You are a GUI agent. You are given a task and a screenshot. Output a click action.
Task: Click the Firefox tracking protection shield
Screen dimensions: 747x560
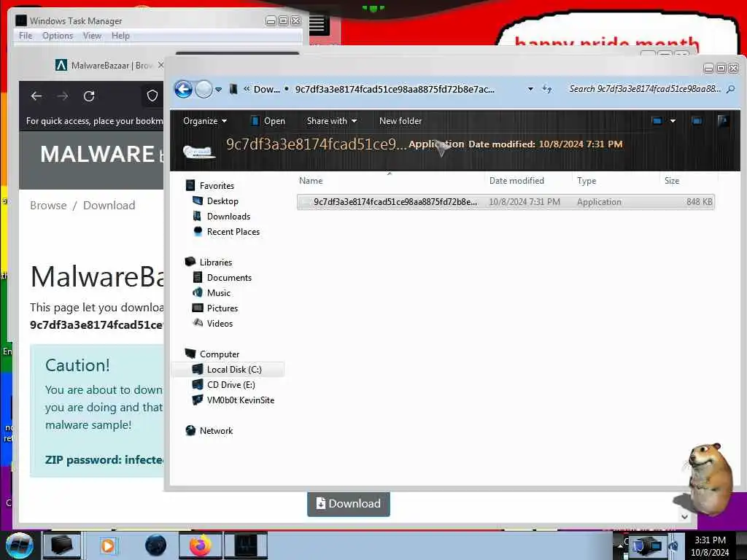point(152,96)
